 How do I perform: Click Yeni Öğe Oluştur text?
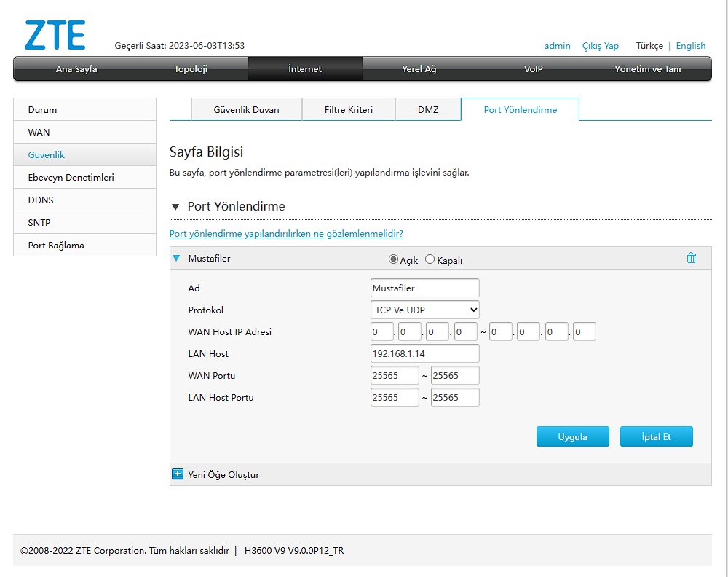click(x=223, y=475)
